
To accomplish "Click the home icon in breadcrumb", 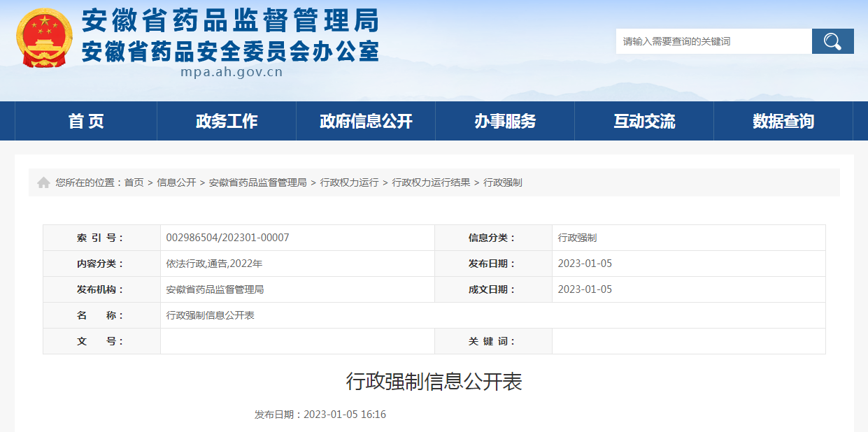I will click(43, 182).
